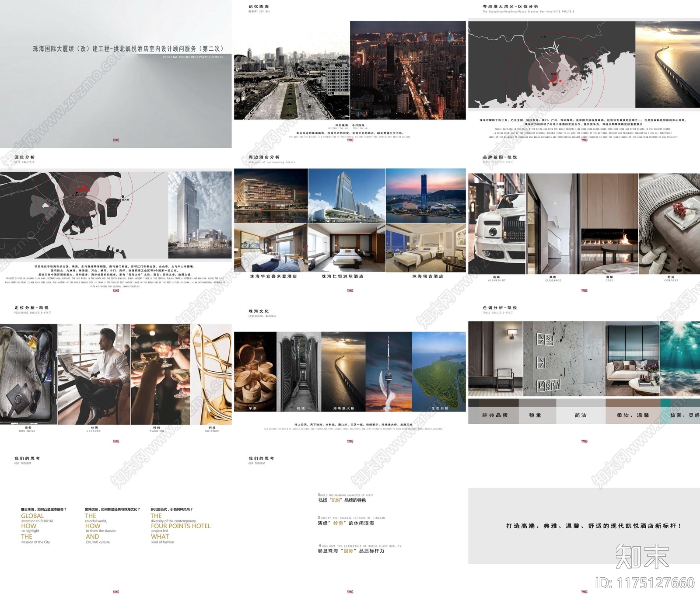Image resolution: width=700 pixels, height=600 pixels.
Task: Open the champagne glasses toast photo
Action: coord(161,374)
